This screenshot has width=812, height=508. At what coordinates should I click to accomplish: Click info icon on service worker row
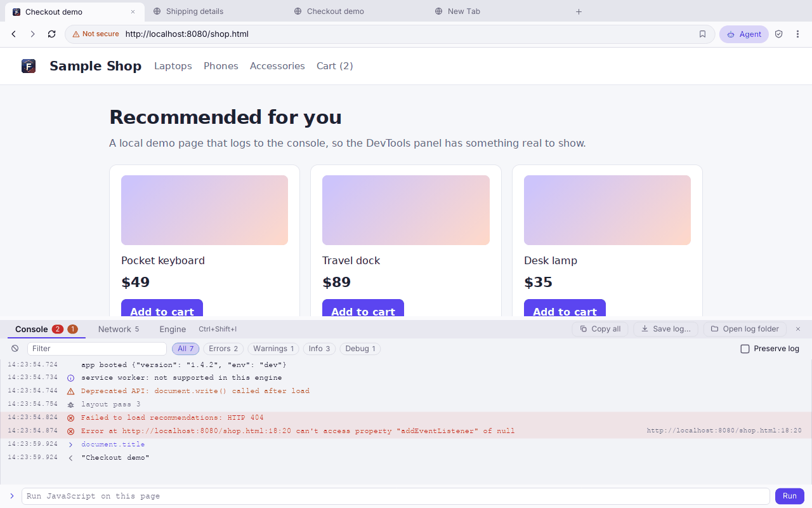tap(70, 378)
